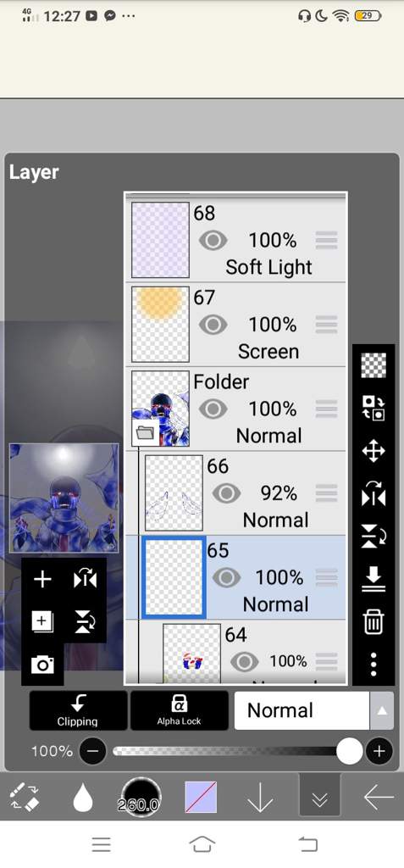
Task: Hide the Folder layer's eye icon
Action: click(213, 409)
